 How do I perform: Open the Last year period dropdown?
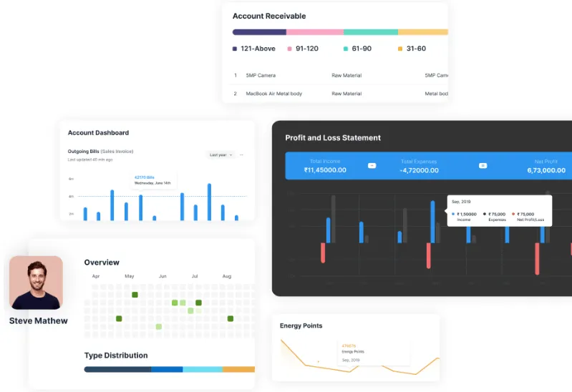click(220, 155)
